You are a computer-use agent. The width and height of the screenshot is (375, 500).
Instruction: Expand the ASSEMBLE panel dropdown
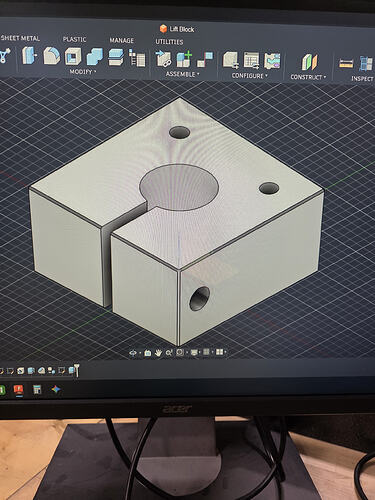[182, 74]
